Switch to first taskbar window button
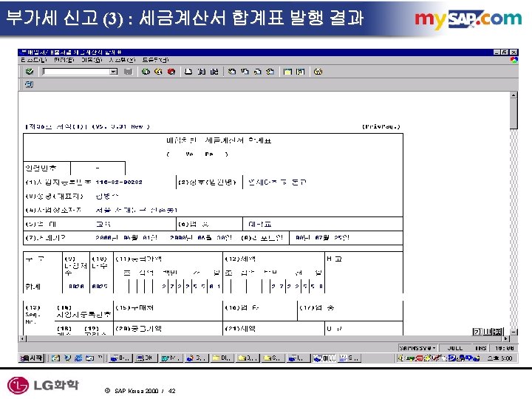 click(120, 358)
